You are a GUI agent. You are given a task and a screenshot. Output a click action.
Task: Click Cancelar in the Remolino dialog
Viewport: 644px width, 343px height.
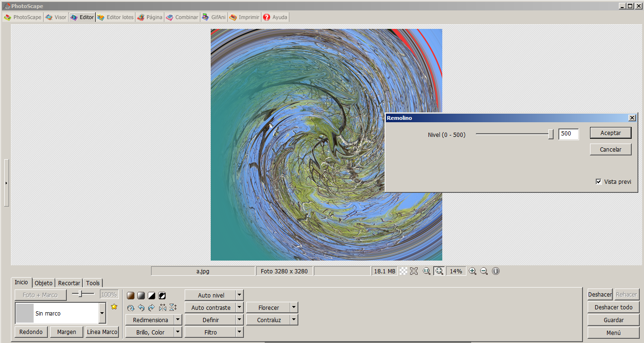tap(610, 149)
